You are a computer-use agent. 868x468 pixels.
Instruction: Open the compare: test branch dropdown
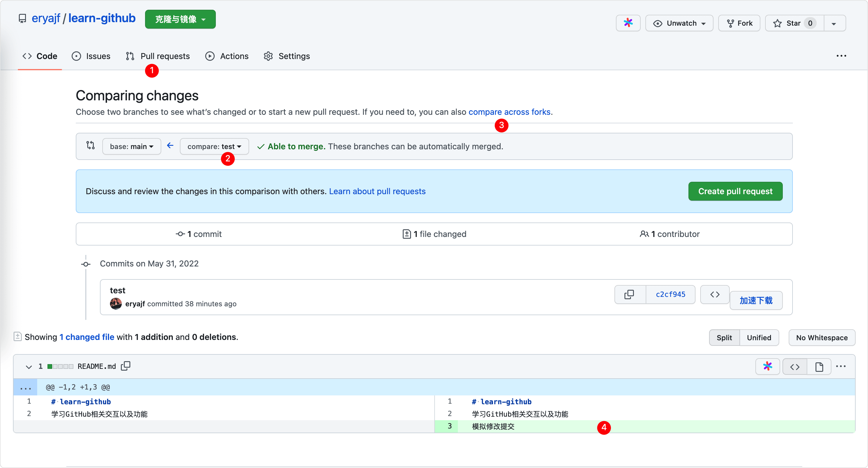pyautogui.click(x=214, y=146)
